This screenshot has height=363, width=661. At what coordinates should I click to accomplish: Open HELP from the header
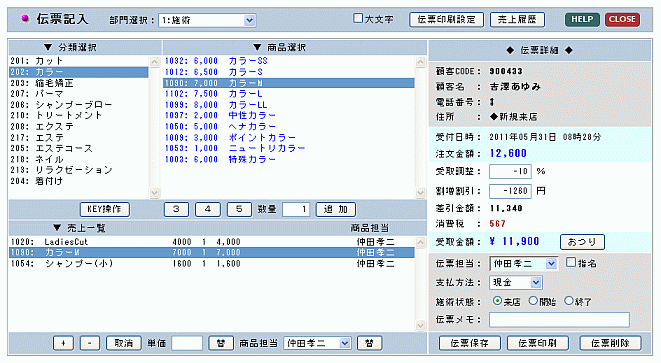coord(582,19)
